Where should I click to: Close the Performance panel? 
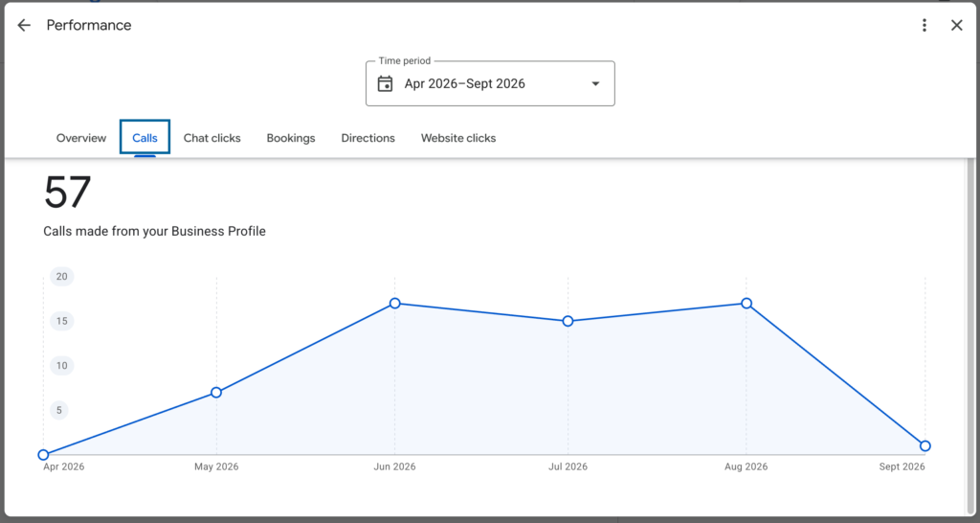pyautogui.click(x=957, y=25)
